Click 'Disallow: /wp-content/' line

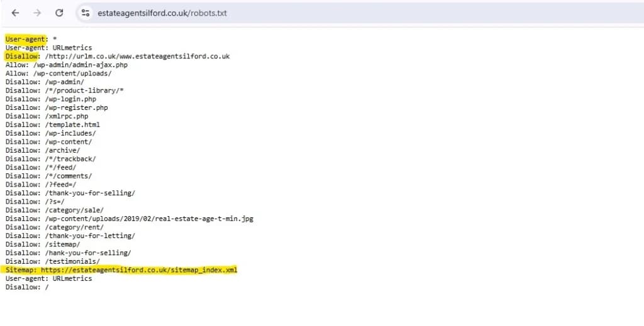(x=48, y=142)
